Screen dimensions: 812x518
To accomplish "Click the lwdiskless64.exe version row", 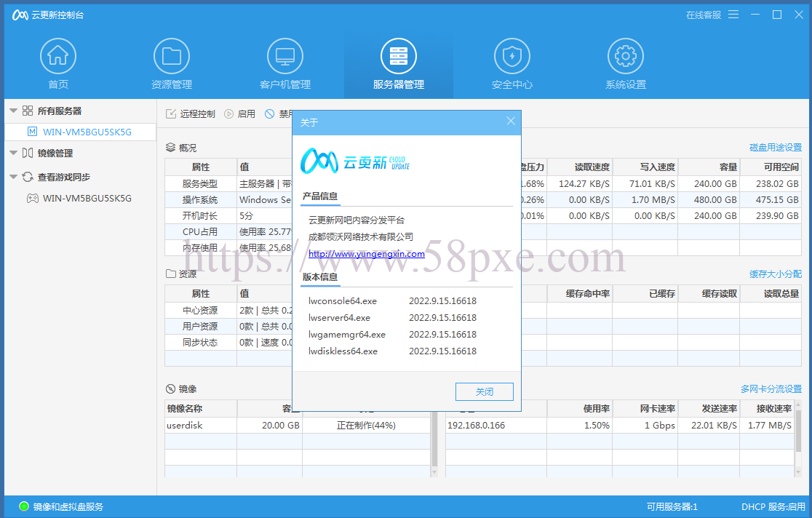I will (x=392, y=351).
